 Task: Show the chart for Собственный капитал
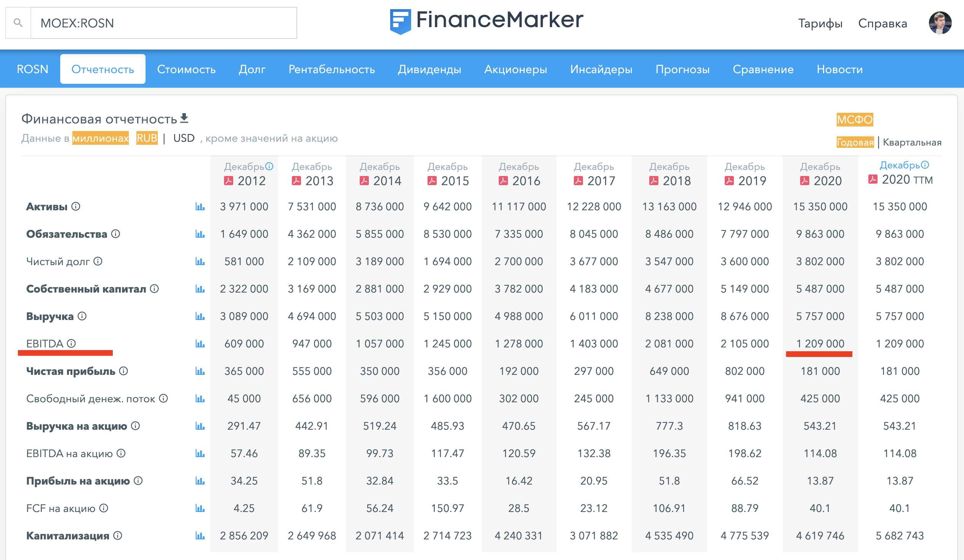click(x=200, y=289)
